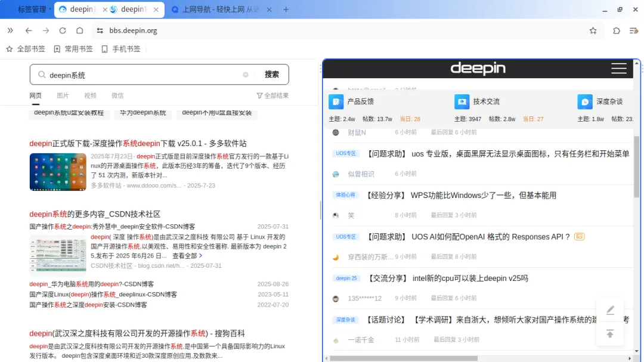The width and height of the screenshot is (644, 362).
Task: Open the deepin正式版下载 多多软件站 result
Action: 138,143
